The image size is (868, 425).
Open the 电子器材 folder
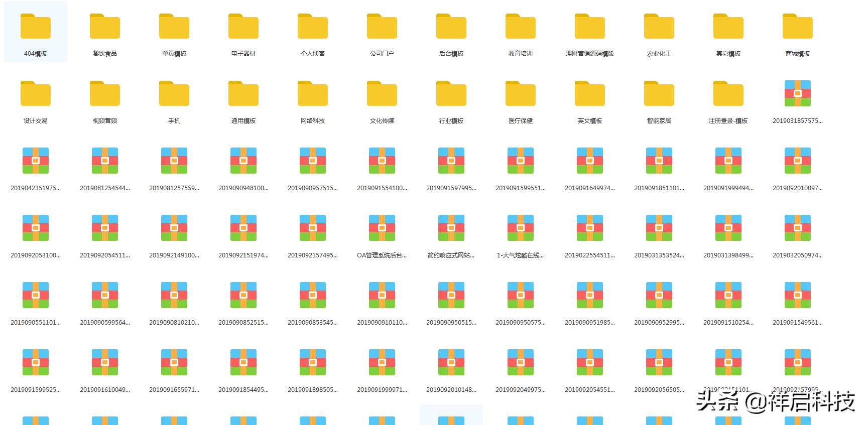click(243, 27)
